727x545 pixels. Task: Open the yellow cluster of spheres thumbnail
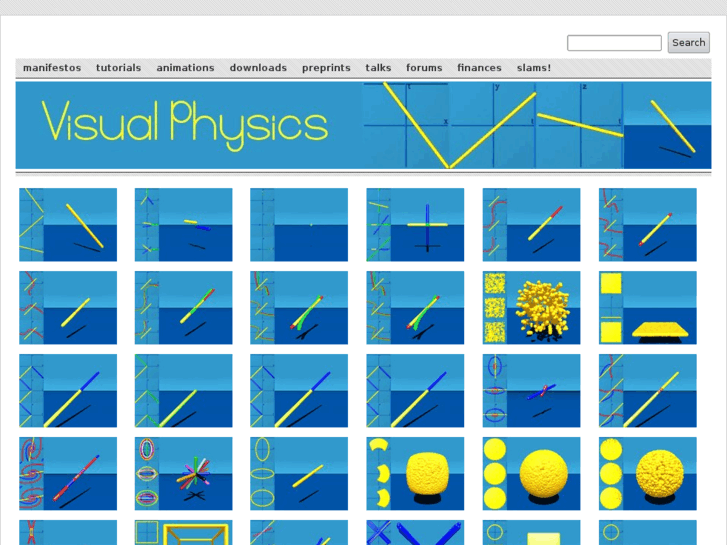pos(531,308)
